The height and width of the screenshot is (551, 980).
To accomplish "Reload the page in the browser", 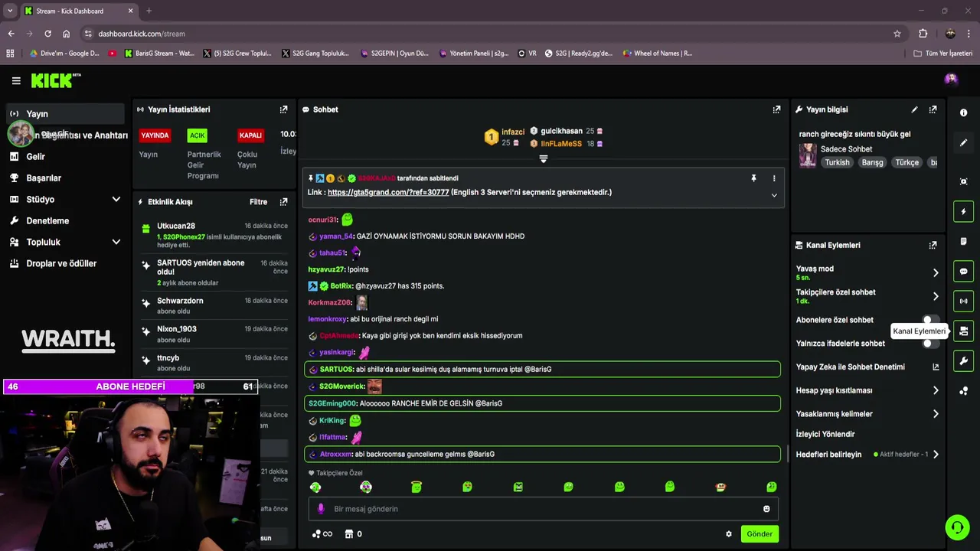I will tap(47, 34).
